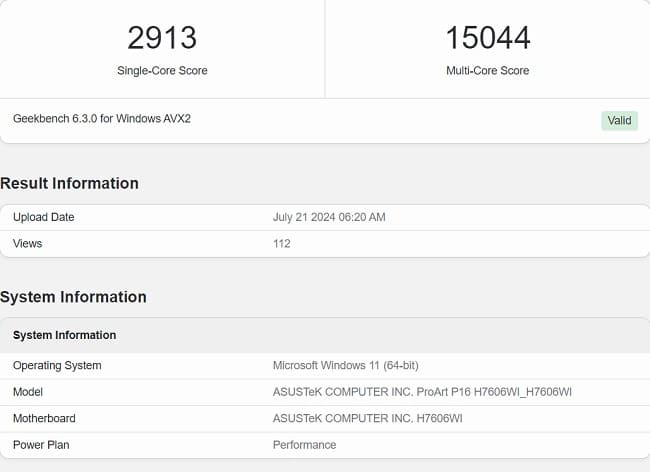The image size is (650, 472).
Task: Click the Power Plan label
Action: tap(41, 445)
